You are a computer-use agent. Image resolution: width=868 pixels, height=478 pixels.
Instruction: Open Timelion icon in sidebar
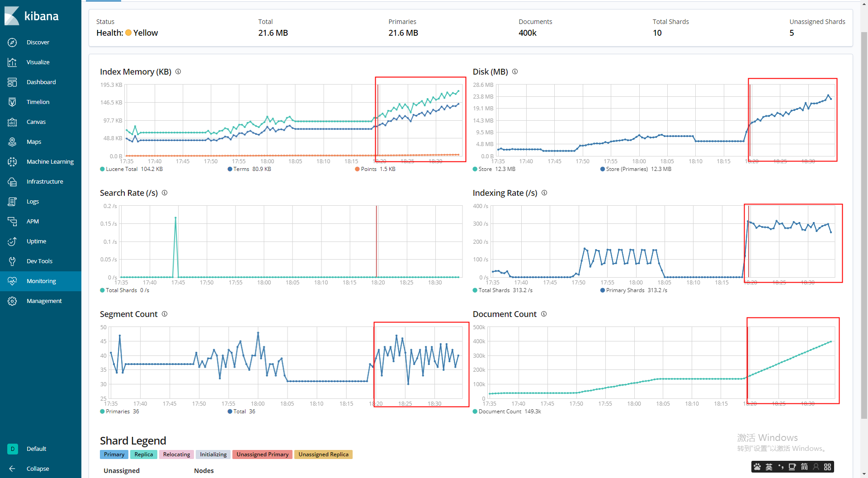12,102
